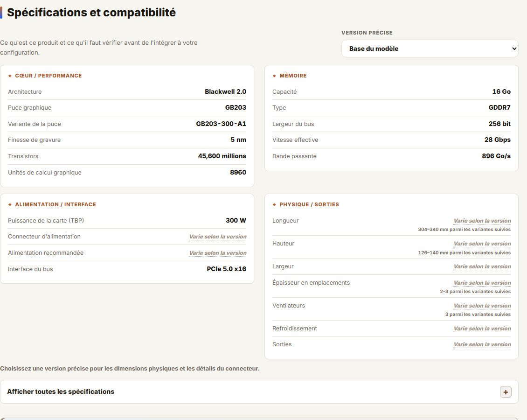The image size is (527, 420).
Task: Select the '256 bit' bus width value
Action: (500, 124)
